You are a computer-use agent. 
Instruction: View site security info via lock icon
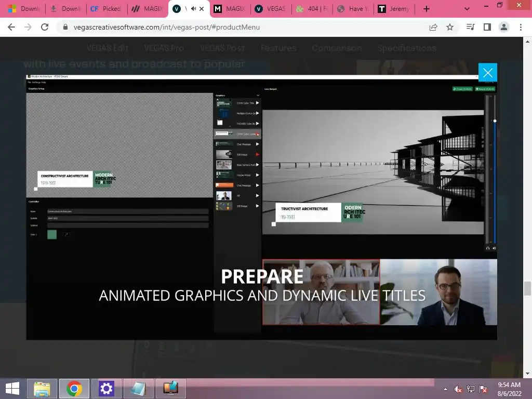pos(65,27)
